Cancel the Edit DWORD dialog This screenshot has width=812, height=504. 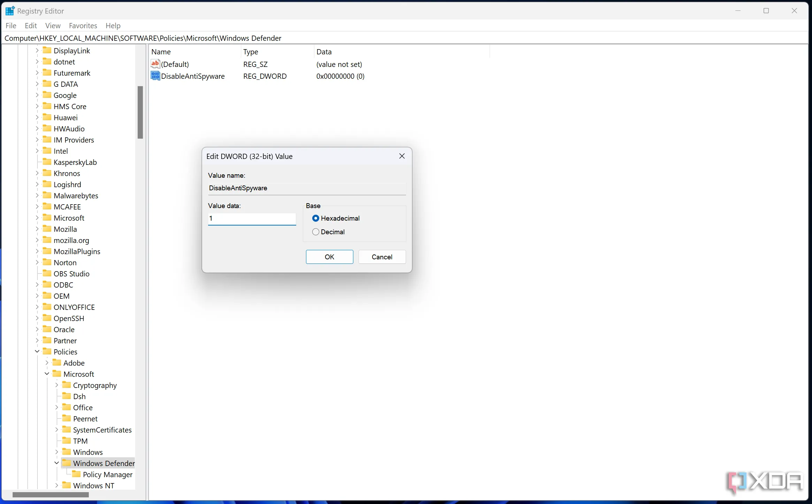tap(382, 257)
